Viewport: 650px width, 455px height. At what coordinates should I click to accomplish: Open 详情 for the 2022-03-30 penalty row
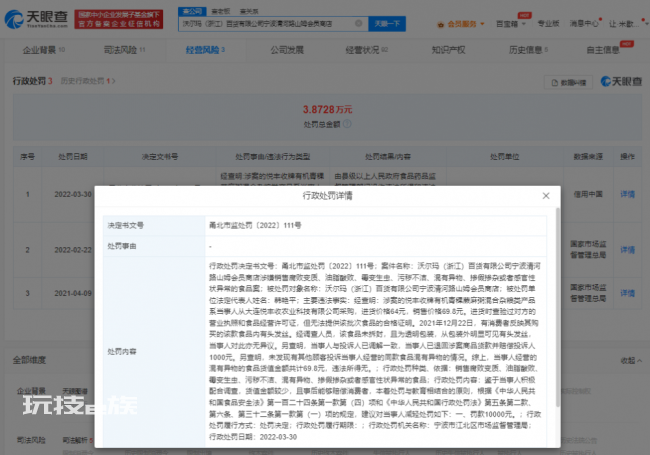tap(627, 194)
